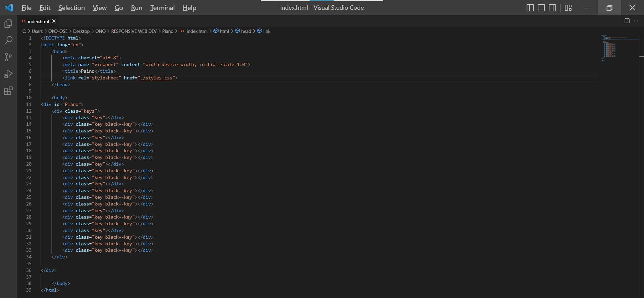Image resolution: width=644 pixels, height=298 pixels.
Task: Open the File menu
Action: (26, 8)
